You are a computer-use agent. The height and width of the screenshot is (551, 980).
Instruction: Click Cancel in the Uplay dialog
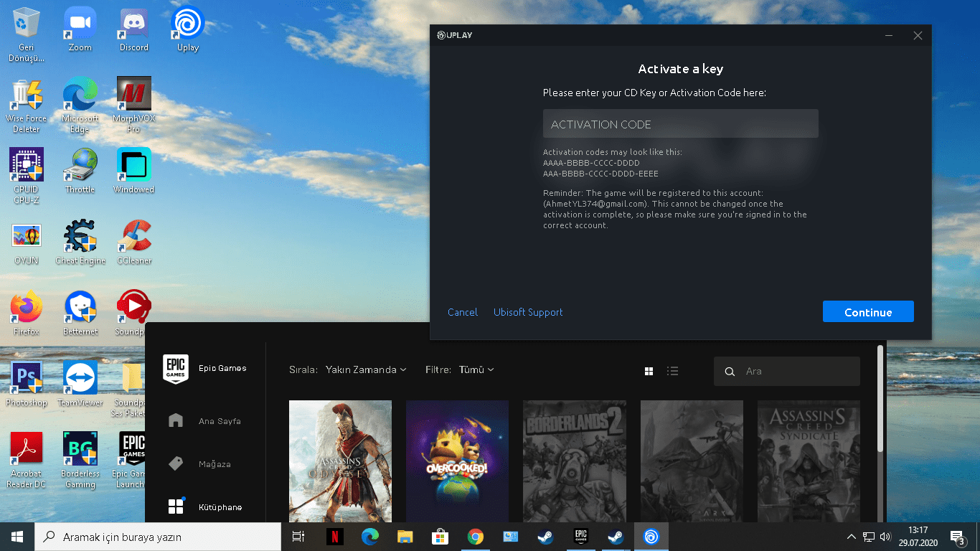pos(463,312)
